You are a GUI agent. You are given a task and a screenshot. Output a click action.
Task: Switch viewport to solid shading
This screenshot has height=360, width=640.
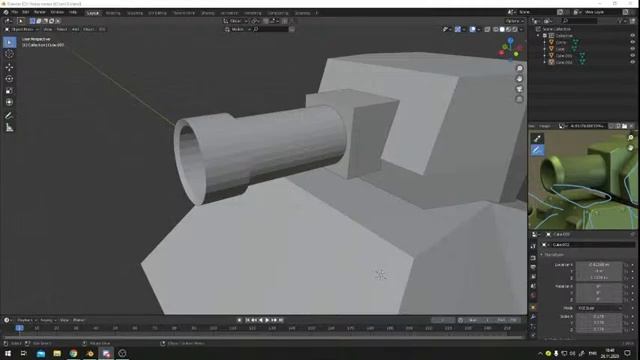tap(502, 29)
